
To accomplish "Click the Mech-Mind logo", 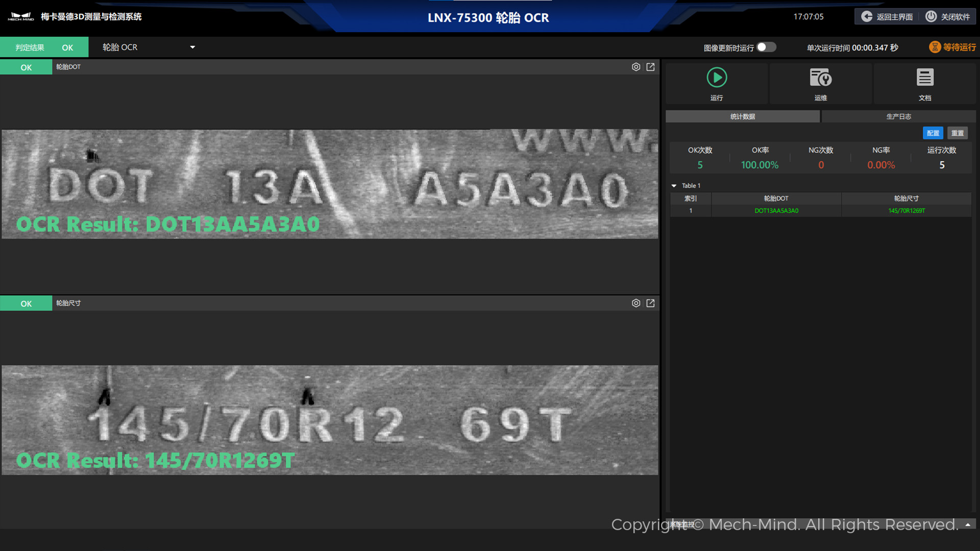I will (21, 17).
